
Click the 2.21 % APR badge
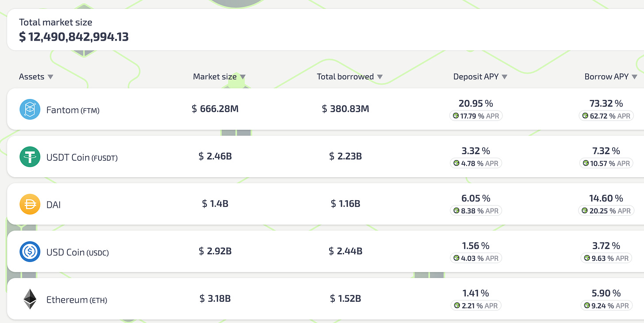476,305
